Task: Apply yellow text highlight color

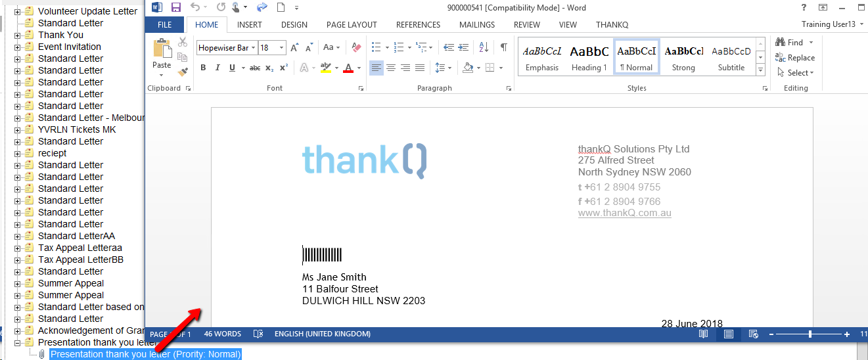Action: [x=325, y=68]
